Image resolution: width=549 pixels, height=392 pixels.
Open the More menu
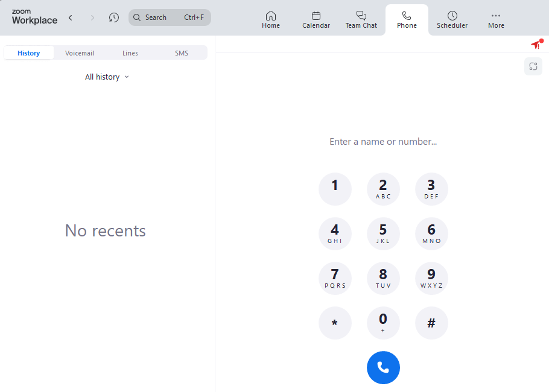(x=496, y=19)
